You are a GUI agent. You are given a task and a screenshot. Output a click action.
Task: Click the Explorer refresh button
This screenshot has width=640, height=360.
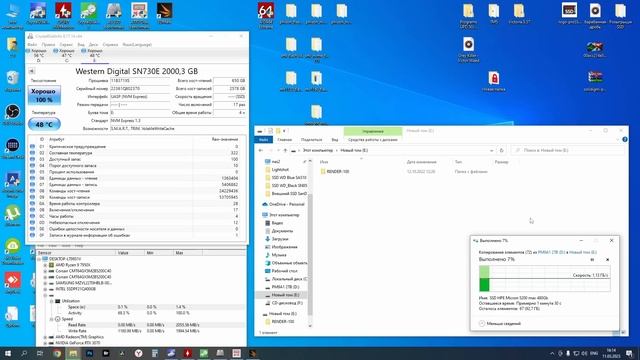[502, 150]
